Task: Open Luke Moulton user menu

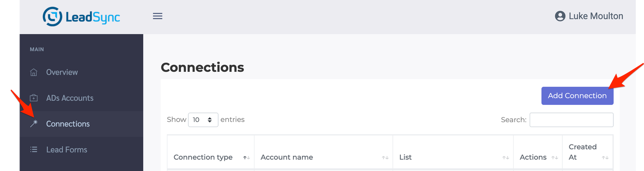Action: 595,16
